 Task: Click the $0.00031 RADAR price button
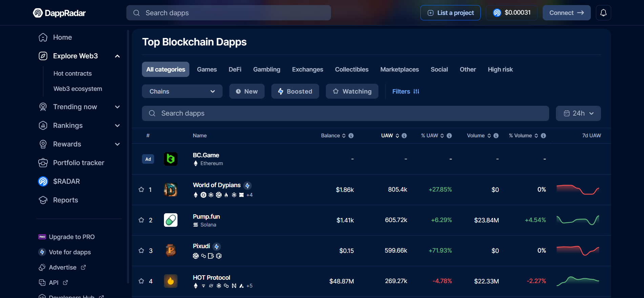pos(512,13)
